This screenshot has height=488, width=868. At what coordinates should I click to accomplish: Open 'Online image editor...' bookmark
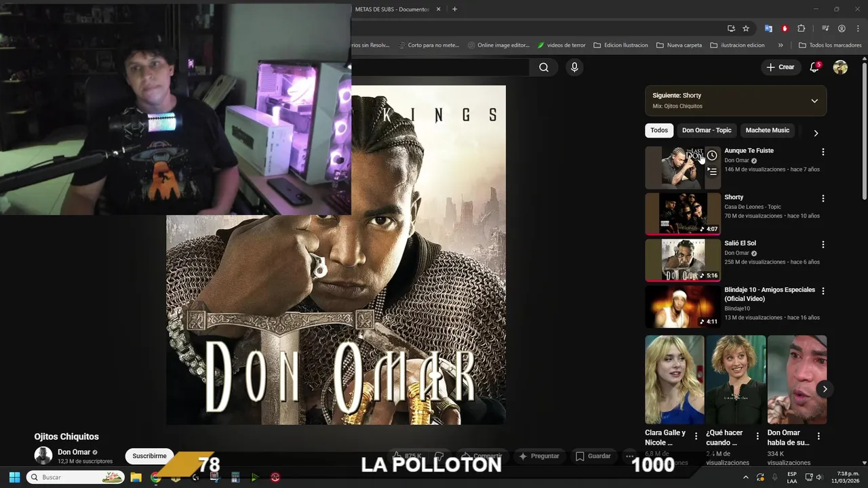498,45
